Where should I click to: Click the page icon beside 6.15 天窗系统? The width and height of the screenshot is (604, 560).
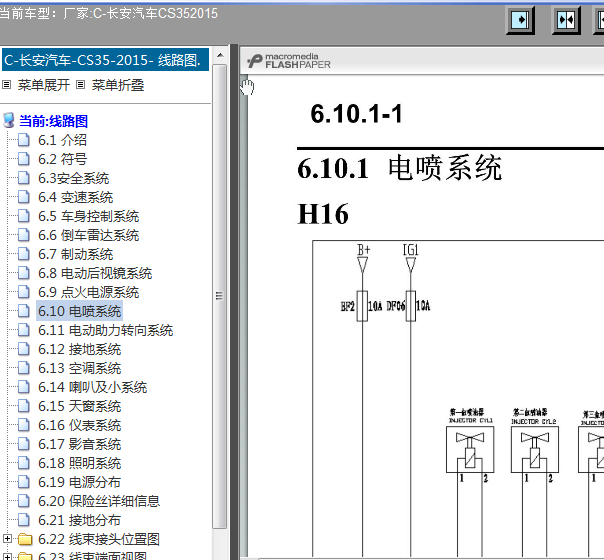click(23, 406)
